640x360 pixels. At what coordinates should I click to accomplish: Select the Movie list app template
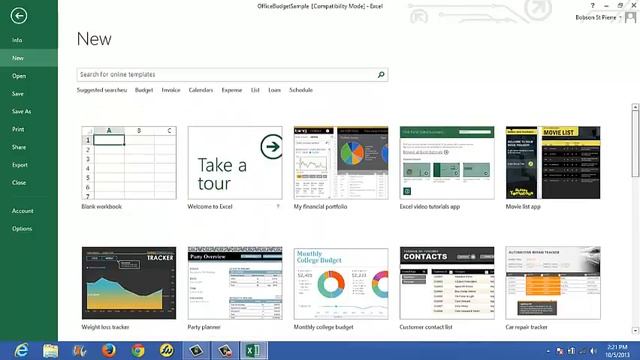click(553, 163)
